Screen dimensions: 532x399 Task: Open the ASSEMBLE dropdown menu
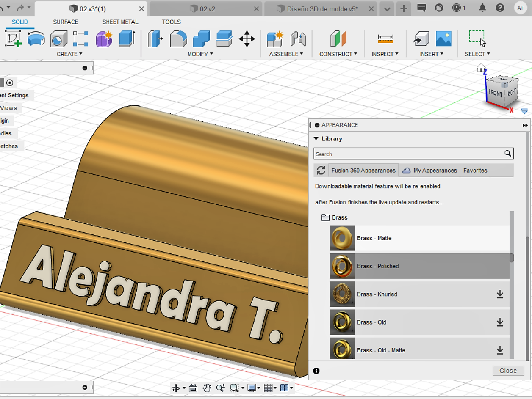[286, 54]
